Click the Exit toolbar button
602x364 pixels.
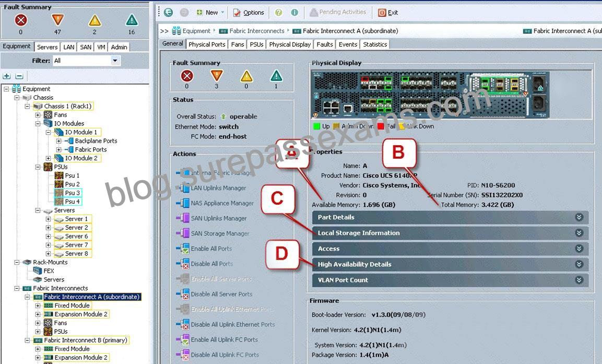point(388,13)
